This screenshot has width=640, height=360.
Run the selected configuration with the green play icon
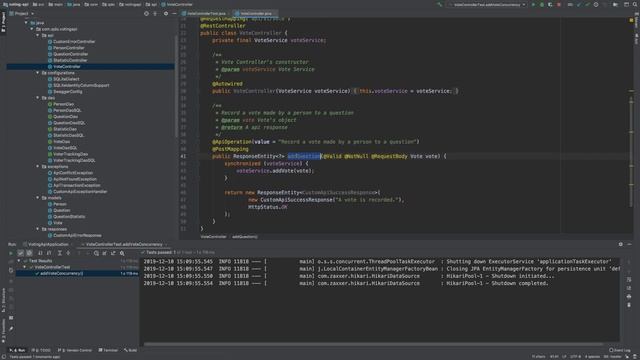pyautogui.click(x=533, y=4)
